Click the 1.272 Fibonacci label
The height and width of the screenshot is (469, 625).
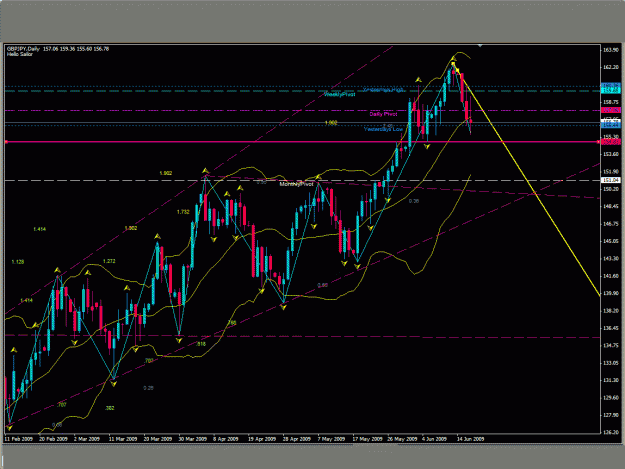tap(109, 261)
